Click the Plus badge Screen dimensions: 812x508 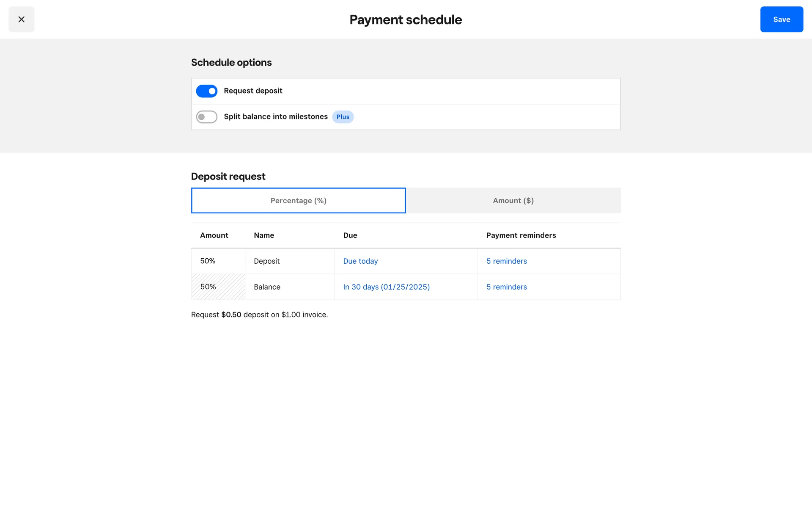point(343,117)
